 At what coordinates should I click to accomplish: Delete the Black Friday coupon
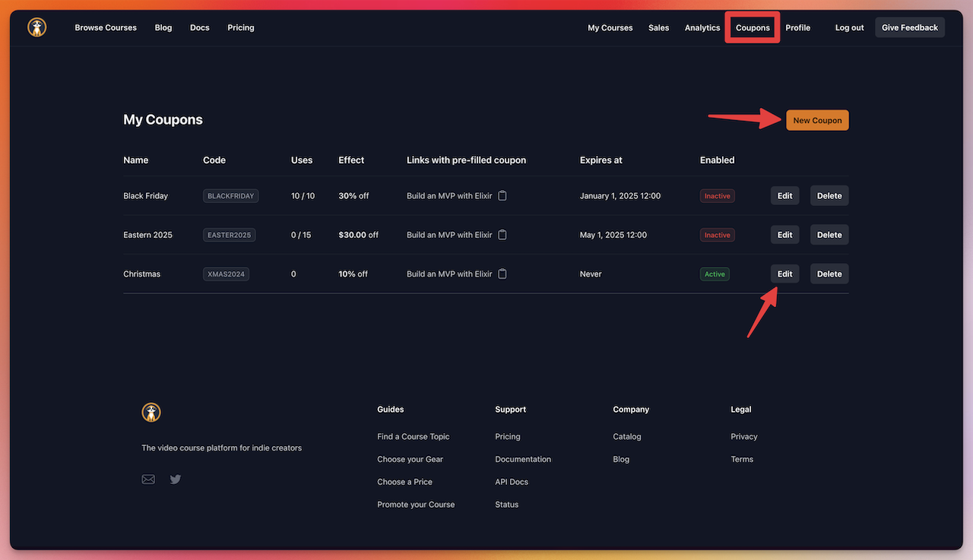[829, 195]
